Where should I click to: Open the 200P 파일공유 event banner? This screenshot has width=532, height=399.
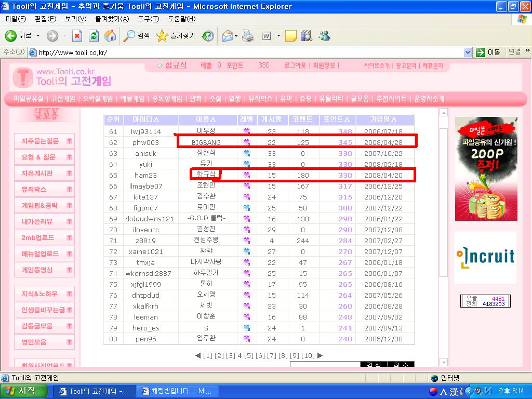click(x=486, y=169)
